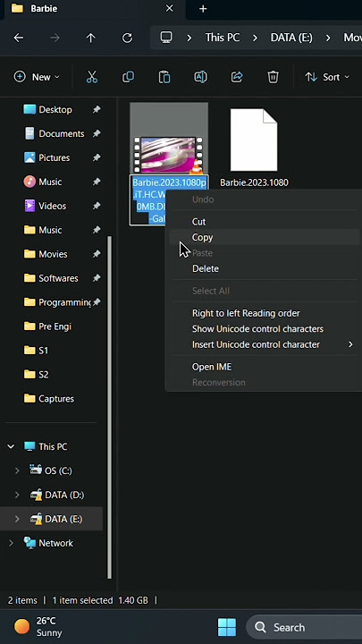Go up one folder level arrow
The height and width of the screenshot is (644, 362).
[90, 38]
